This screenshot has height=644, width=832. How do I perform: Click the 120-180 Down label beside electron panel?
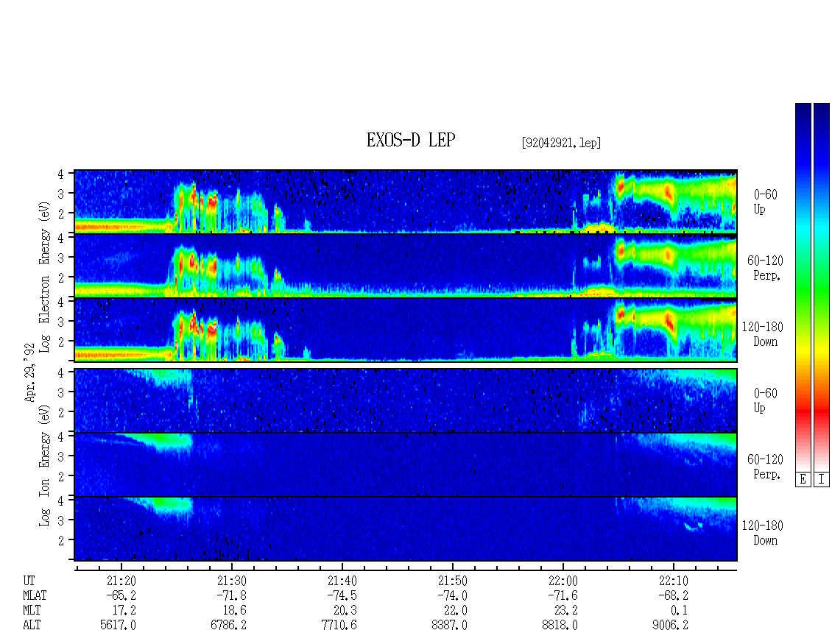(x=763, y=334)
